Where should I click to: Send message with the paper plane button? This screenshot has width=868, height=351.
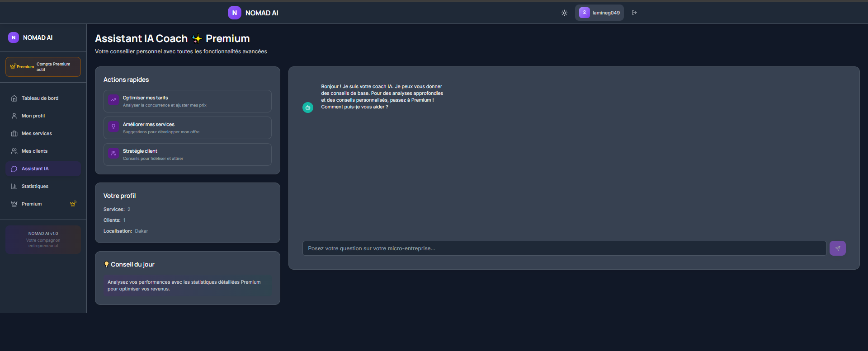(837, 248)
